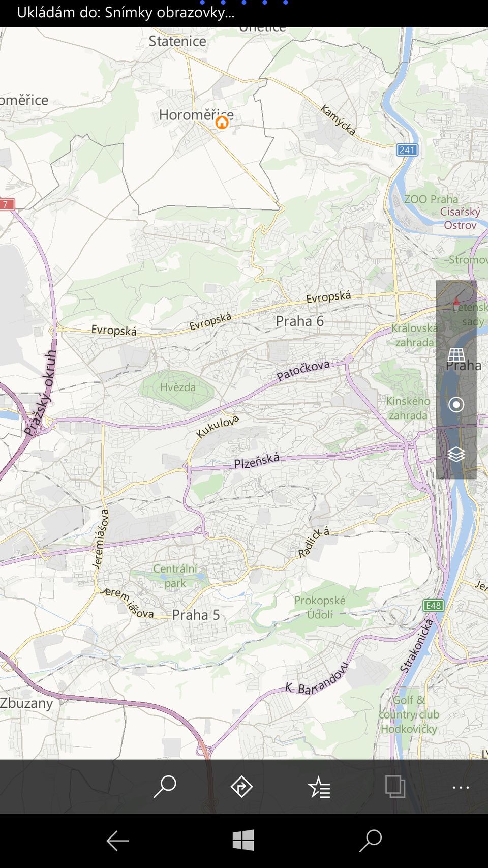This screenshot has width=488, height=868.
Task: Open the map layers options
Action: 456,454
